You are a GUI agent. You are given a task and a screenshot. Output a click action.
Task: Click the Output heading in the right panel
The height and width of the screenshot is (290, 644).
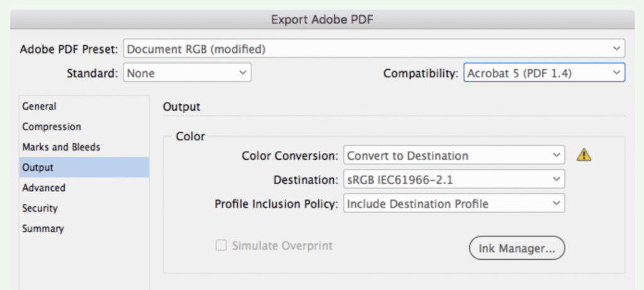(181, 107)
